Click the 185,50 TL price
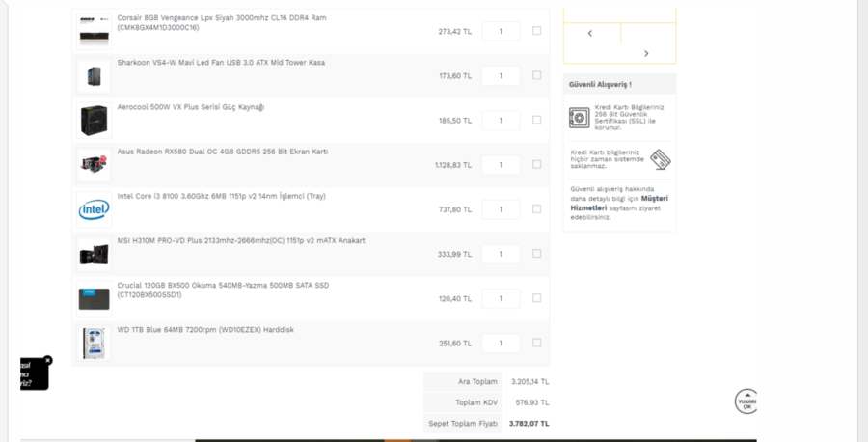Image resolution: width=868 pixels, height=442 pixels. point(455,121)
